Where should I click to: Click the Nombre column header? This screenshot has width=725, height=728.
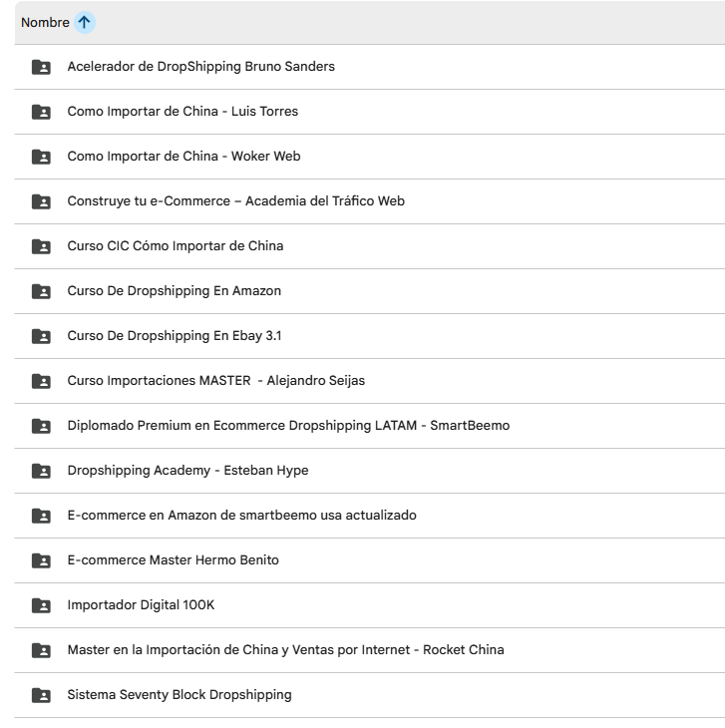click(x=45, y=23)
